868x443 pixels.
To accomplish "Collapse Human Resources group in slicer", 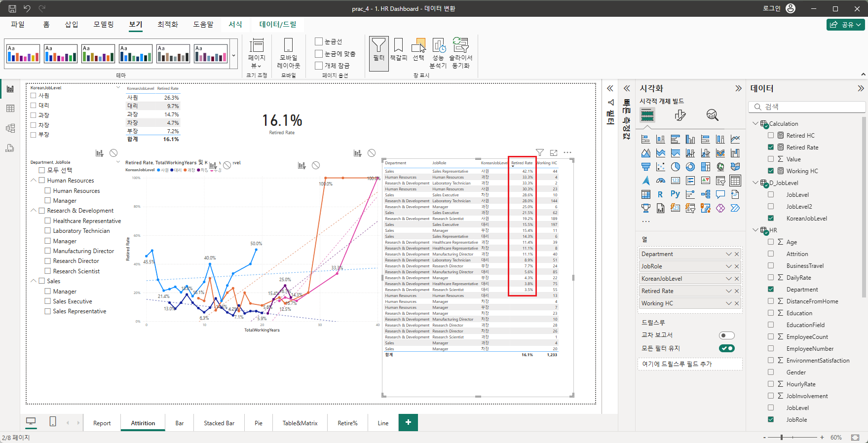I will [x=34, y=181].
